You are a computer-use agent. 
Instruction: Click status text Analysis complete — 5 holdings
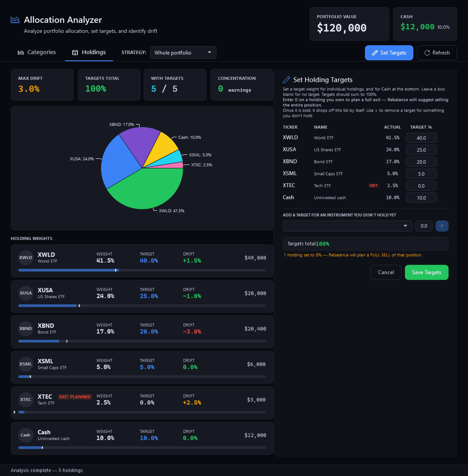coord(47,470)
